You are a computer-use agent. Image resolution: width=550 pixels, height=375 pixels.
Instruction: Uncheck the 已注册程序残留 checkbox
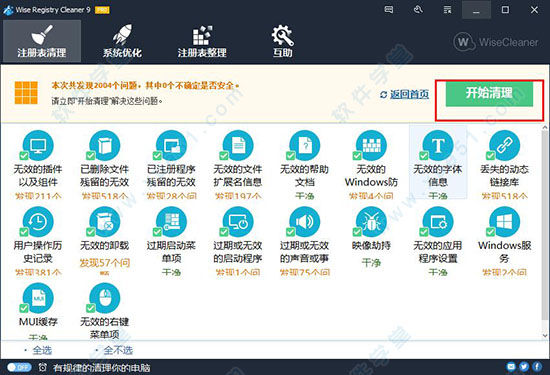click(x=157, y=155)
